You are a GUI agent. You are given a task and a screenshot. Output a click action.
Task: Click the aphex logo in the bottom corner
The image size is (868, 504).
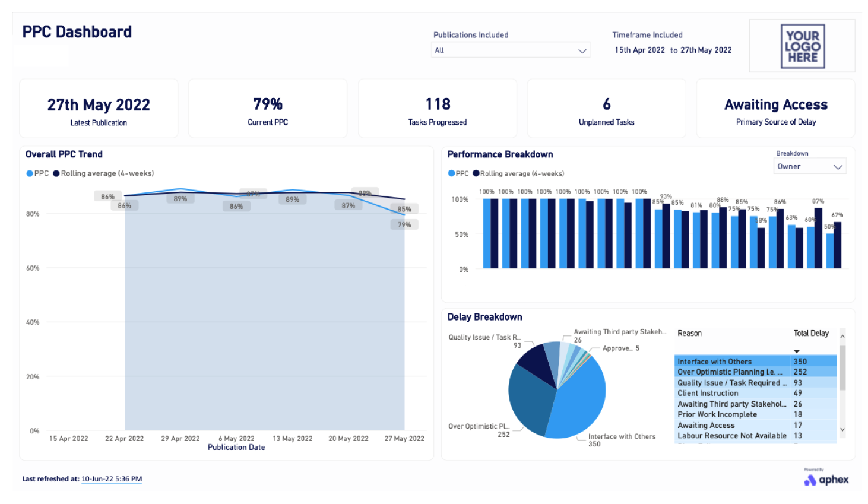827,480
